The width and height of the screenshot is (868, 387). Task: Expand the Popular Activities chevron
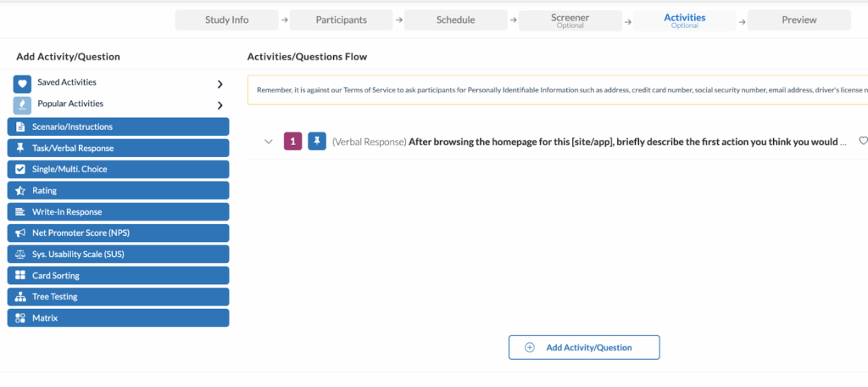tap(220, 105)
